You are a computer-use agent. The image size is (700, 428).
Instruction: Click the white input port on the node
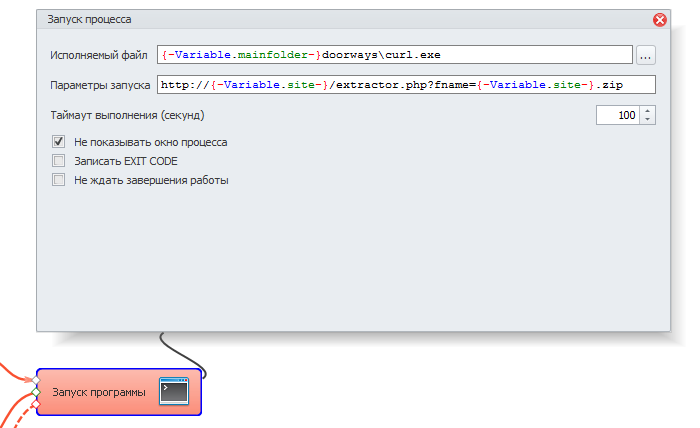pyautogui.click(x=37, y=381)
